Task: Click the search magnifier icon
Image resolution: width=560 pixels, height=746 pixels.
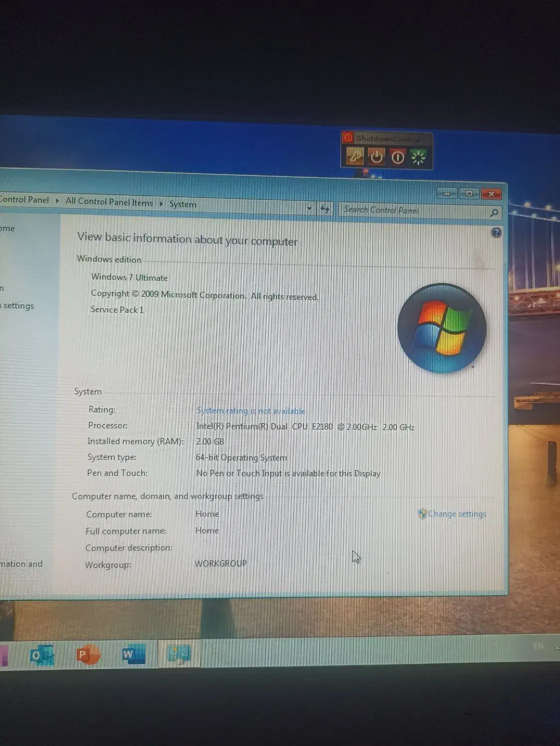Action: 493,213
